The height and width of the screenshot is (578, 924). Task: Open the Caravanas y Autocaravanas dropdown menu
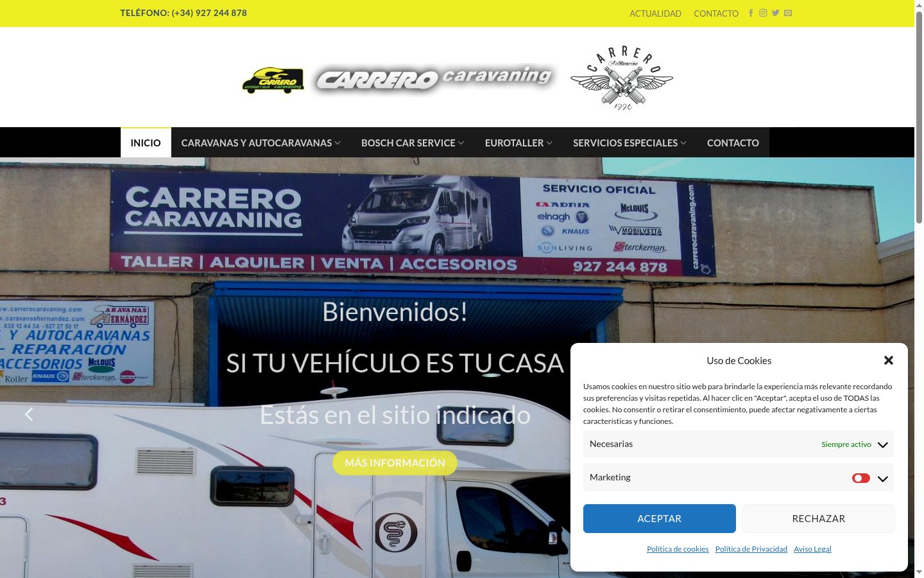[x=261, y=143]
